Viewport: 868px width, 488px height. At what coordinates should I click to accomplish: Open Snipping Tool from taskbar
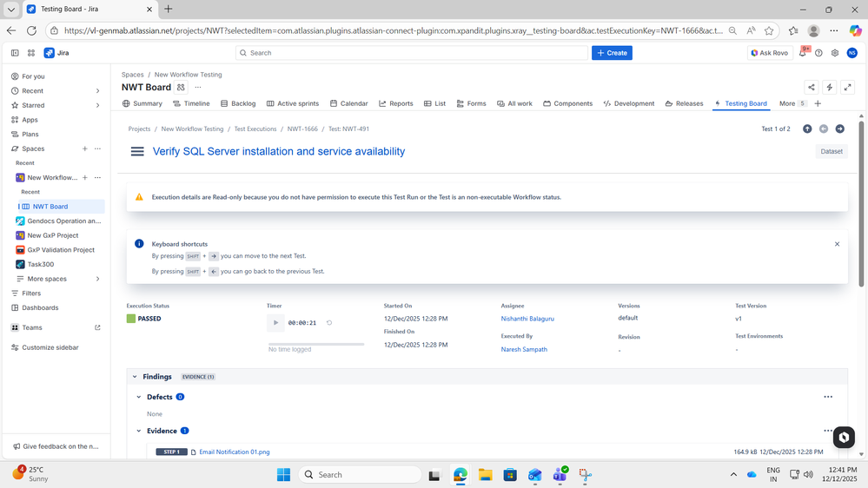(x=585, y=475)
